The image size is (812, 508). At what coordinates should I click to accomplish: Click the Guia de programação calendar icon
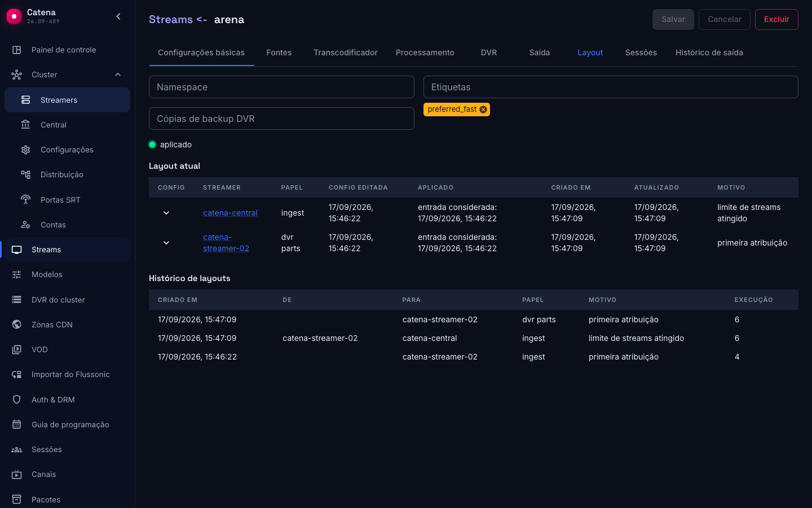tap(17, 424)
